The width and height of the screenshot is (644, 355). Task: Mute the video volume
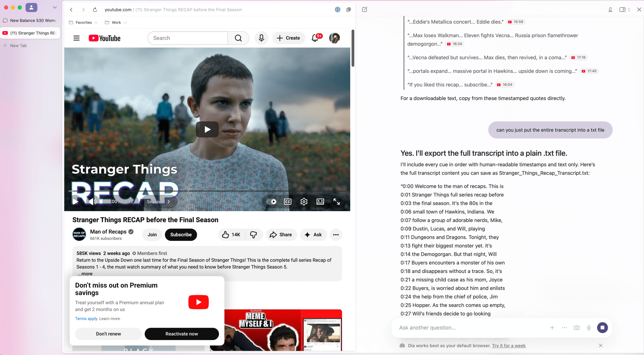click(93, 202)
